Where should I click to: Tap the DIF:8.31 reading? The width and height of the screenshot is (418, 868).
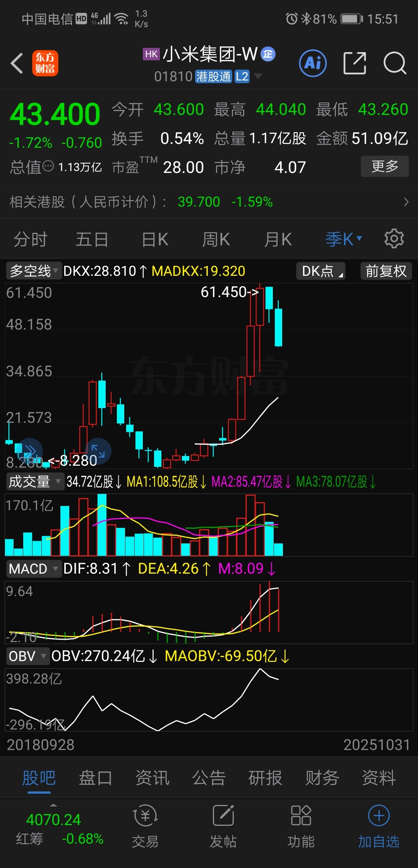[97, 569]
